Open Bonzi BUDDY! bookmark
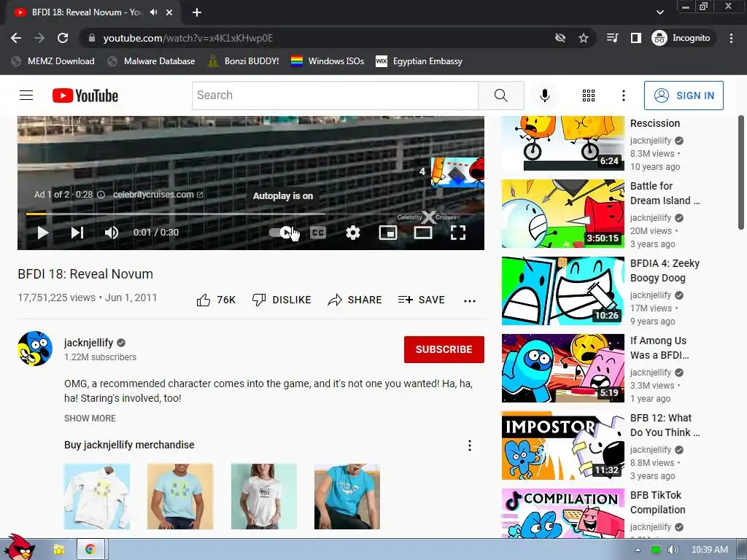This screenshot has height=560, width=747. 244,61
